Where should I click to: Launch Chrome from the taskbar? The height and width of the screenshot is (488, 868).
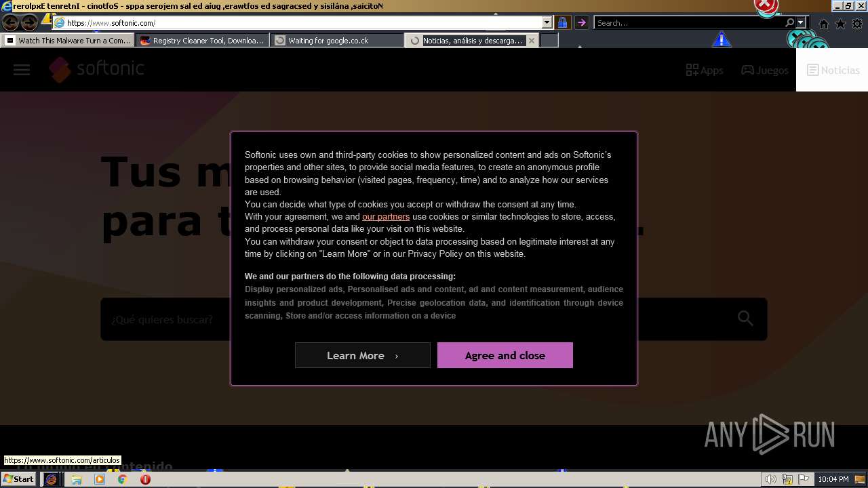122,479
